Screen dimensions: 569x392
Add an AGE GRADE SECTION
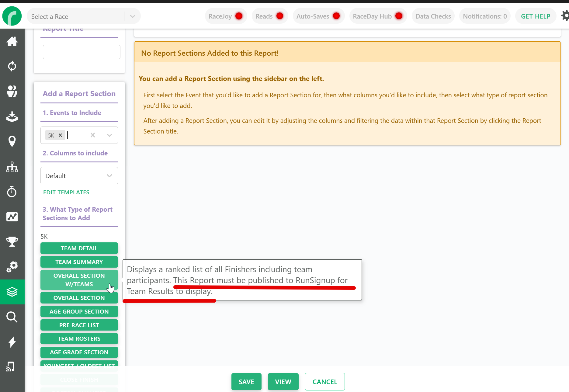click(x=79, y=352)
